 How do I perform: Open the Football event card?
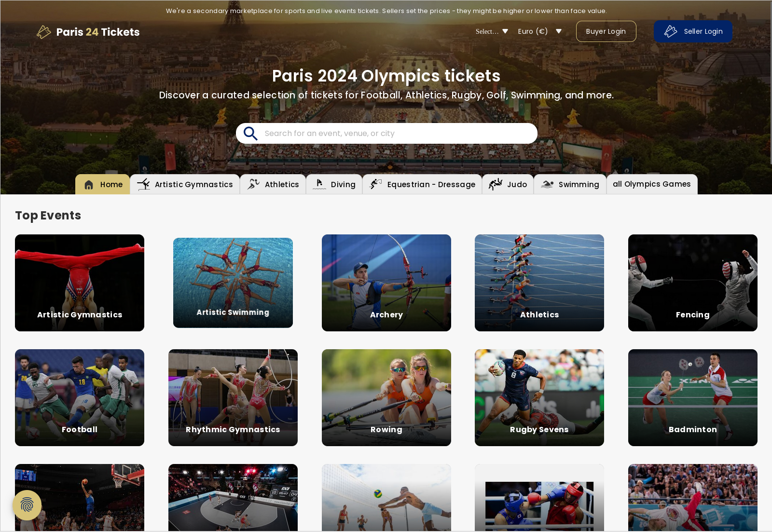80,397
